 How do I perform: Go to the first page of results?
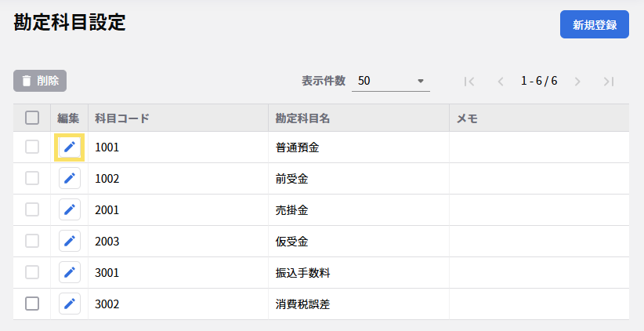point(470,81)
